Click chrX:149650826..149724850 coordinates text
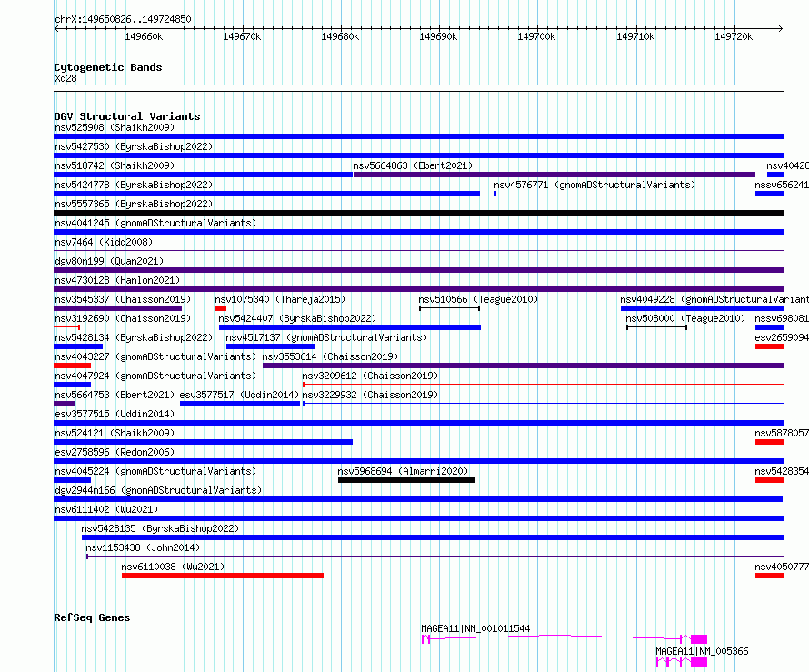This screenshot has width=809, height=672. [123, 19]
